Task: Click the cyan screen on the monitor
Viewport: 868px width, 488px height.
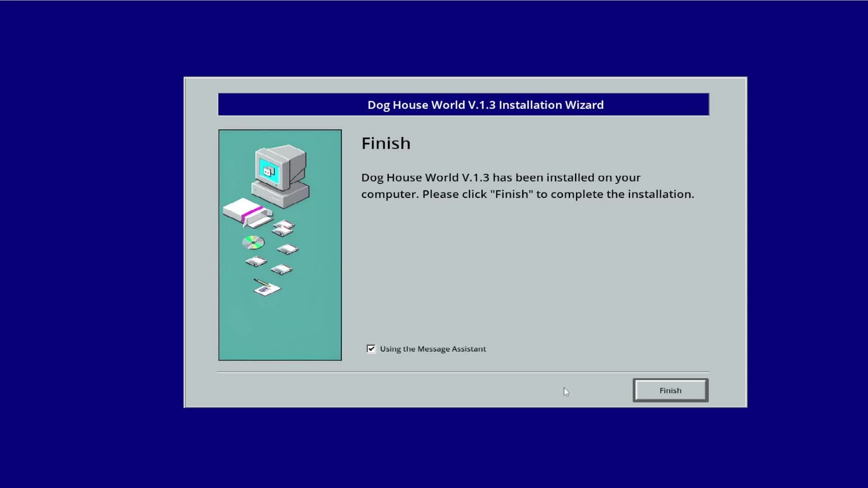Action: (x=269, y=171)
